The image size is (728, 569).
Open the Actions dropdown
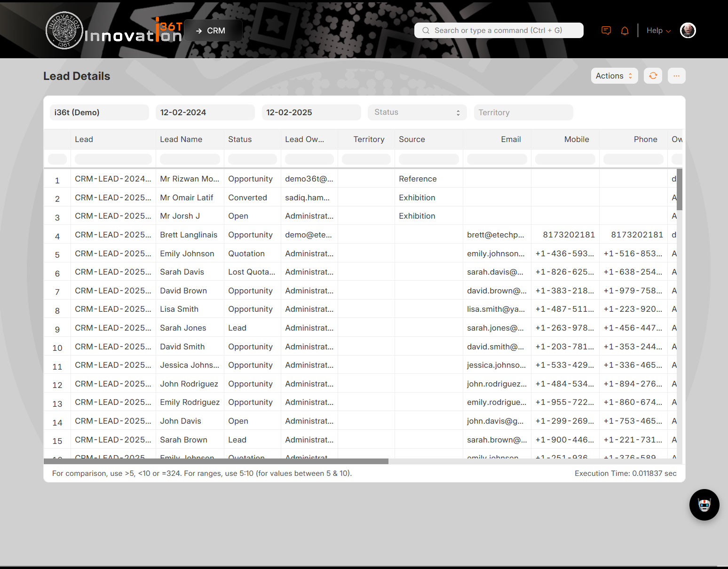click(614, 76)
